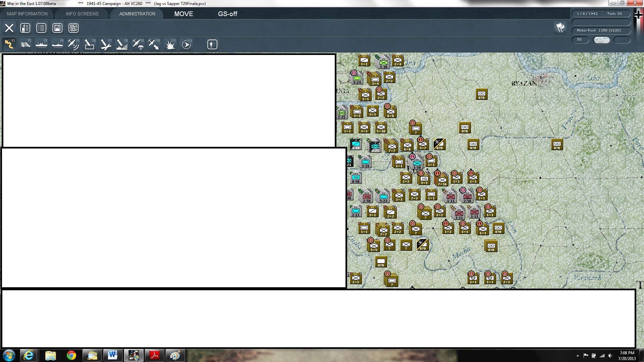Viewport: 644px width, 362px height.
Task: Select the Air transport (F9) parachute icon
Action: pos(138,44)
